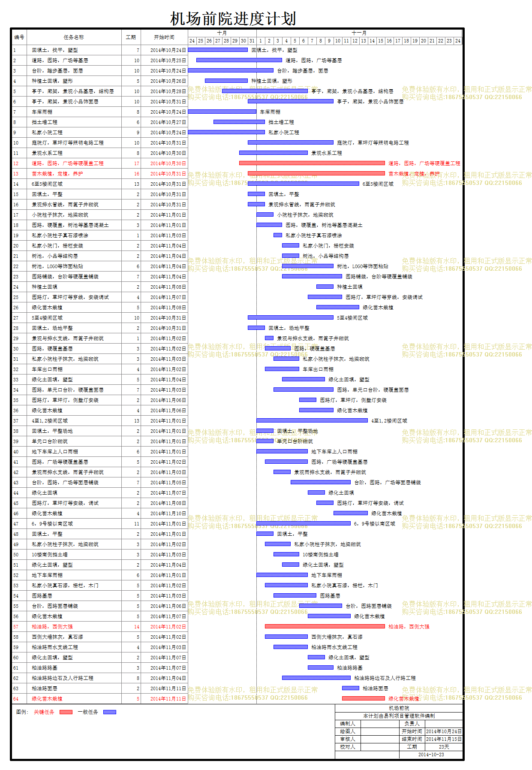Select the 开始时间 column header in the table
Viewport: 532px width, 770px height.
[x=164, y=37]
